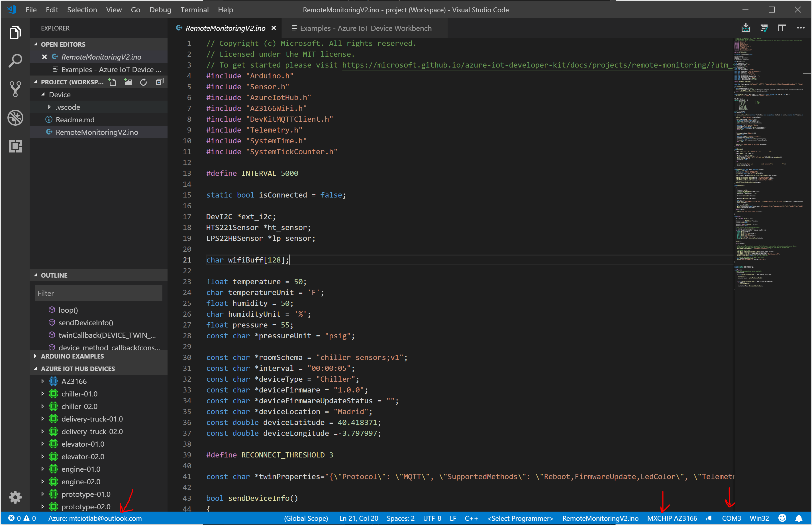Viewport: 812px width, 525px height.
Task: Open the Search view in activity bar
Action: coord(15,61)
